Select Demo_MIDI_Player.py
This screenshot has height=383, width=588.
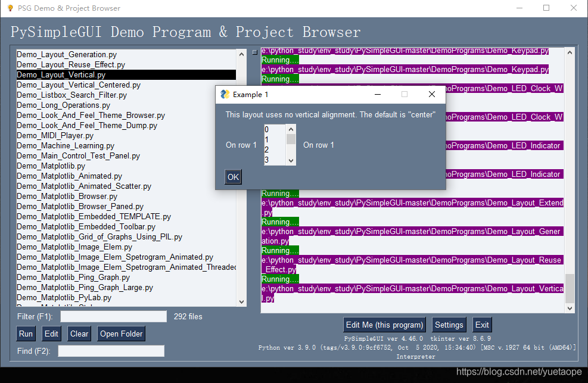coord(126,136)
